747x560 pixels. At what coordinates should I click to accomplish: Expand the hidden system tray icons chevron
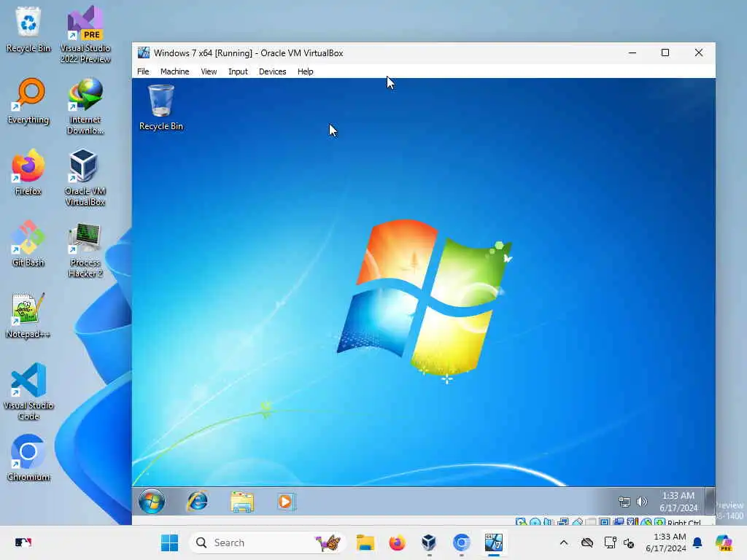(x=564, y=542)
